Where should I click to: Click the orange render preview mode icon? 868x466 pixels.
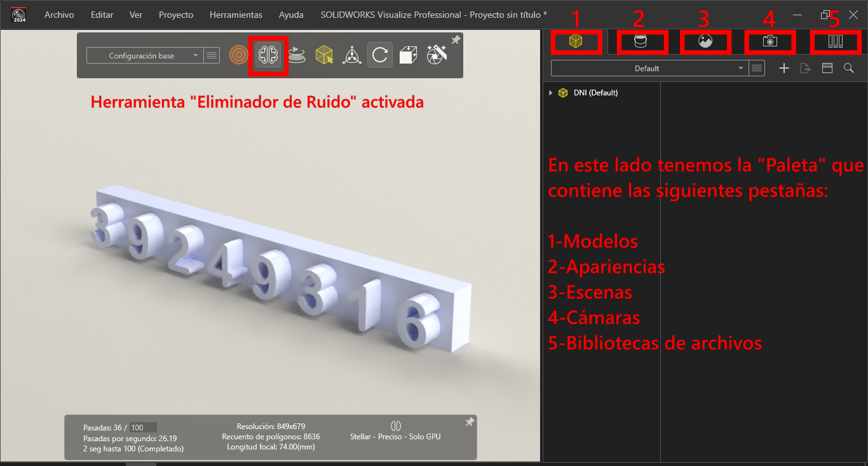click(238, 55)
